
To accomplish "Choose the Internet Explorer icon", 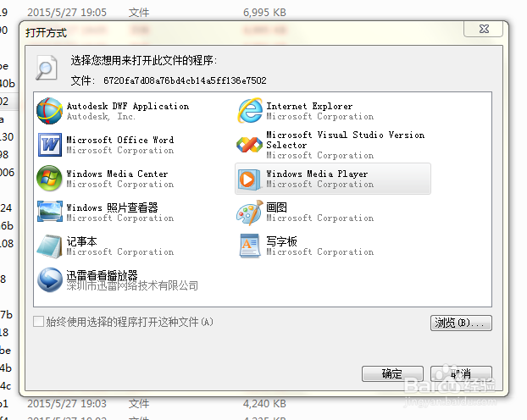I will 250,111.
